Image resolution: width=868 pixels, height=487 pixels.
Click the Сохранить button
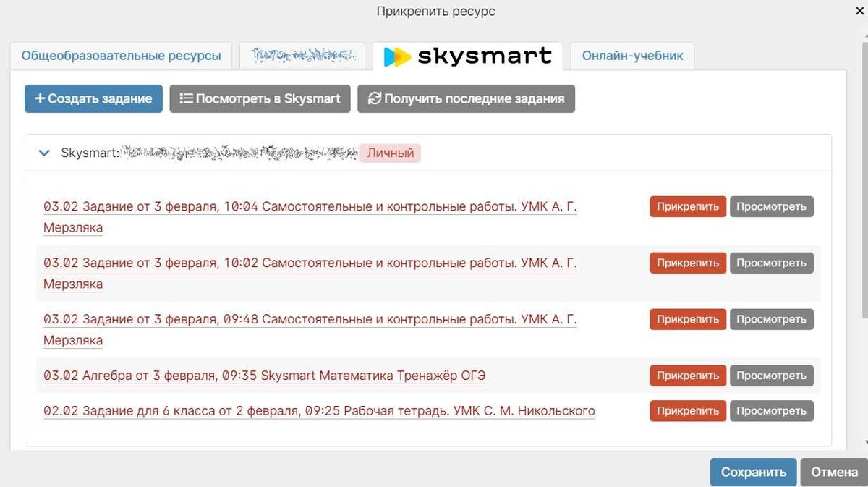(x=753, y=472)
